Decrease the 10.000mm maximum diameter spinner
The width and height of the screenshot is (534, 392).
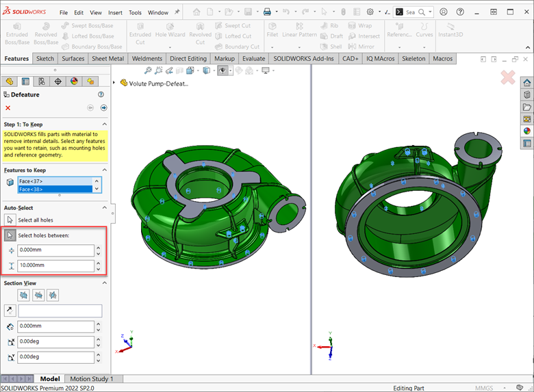99,269
